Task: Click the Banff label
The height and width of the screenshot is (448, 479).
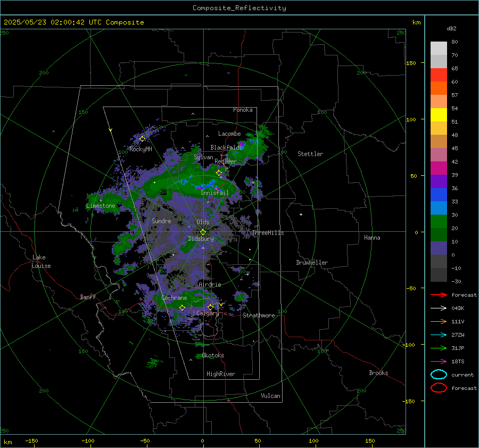Action: coord(88,297)
